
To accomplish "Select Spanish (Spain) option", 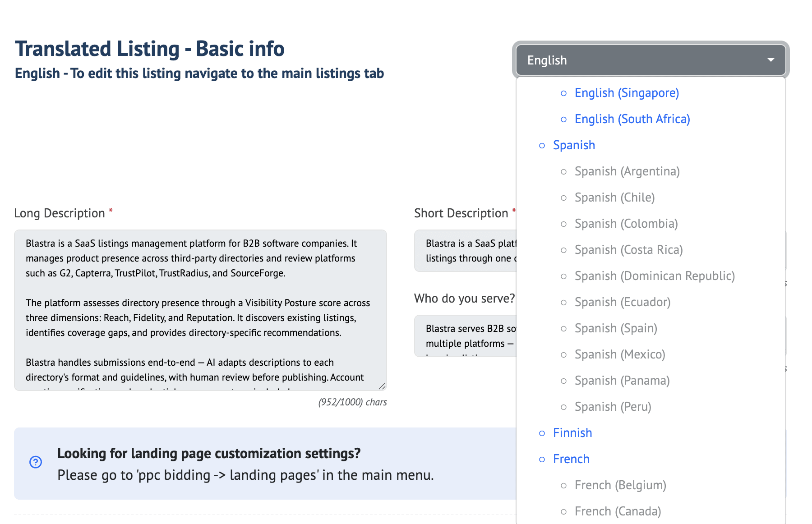I will pyautogui.click(x=615, y=328).
